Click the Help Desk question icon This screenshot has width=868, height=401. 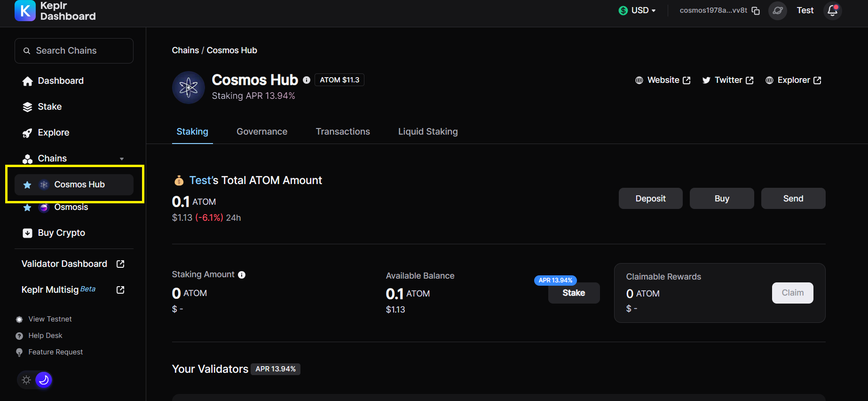19,336
